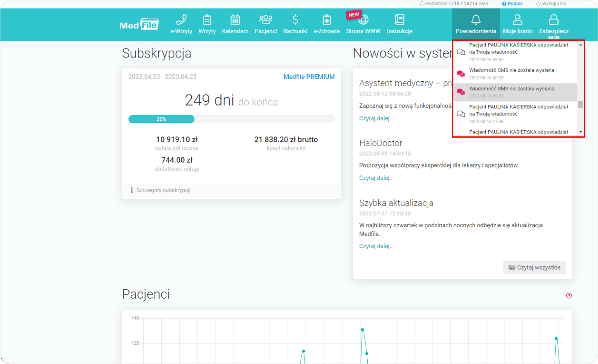Click red chat icon of 00:35 SMS notification
Viewport: 598px width, 364px height.
461,74
